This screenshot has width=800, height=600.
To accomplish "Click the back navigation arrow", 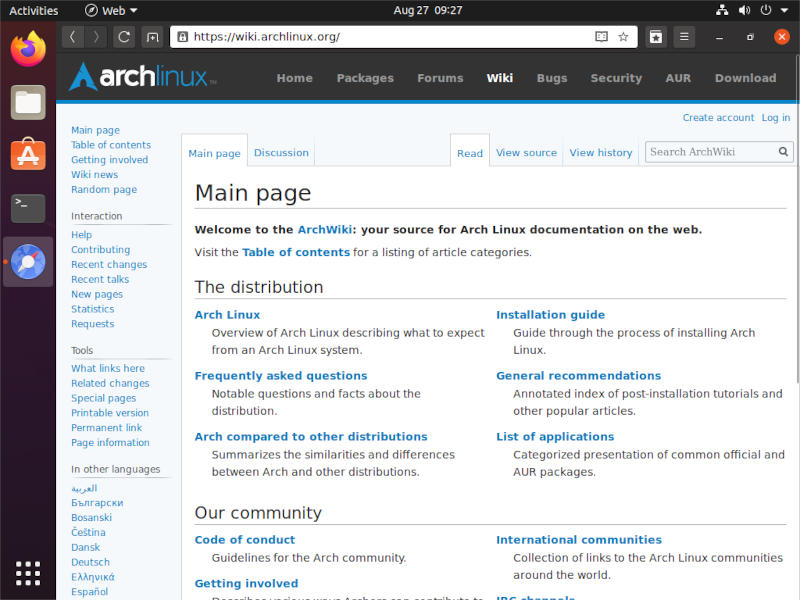I will tap(72, 36).
